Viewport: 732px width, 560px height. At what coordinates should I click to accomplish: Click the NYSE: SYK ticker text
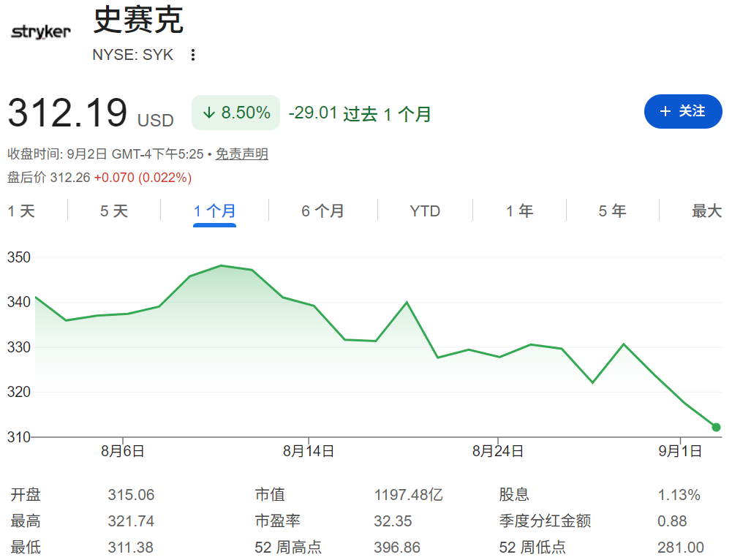(132, 55)
